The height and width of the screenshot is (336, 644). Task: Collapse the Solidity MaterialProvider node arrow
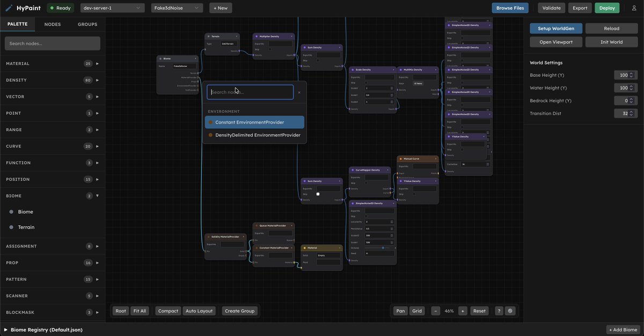coord(244,236)
